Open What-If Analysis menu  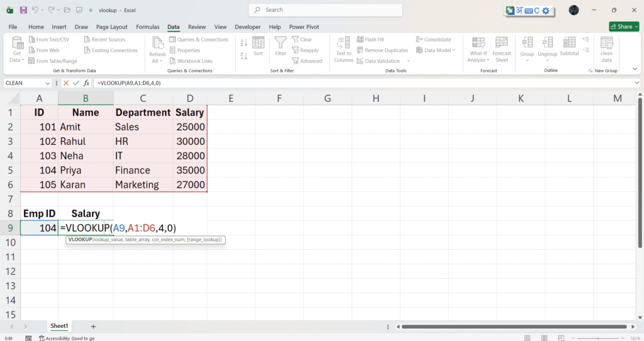tap(479, 50)
